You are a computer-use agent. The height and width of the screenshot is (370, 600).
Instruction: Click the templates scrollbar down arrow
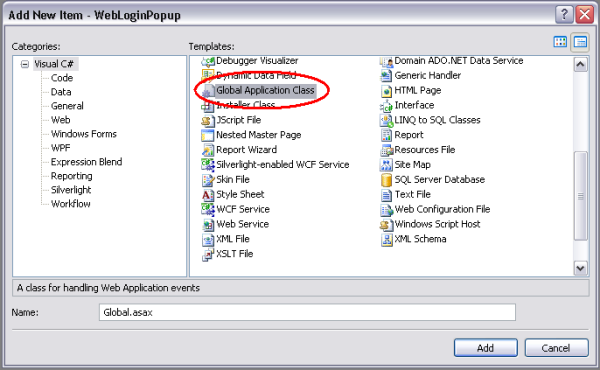coord(580,268)
